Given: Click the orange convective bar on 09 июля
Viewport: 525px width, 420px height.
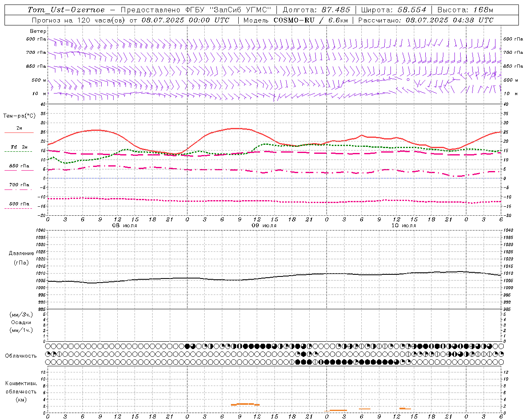Looking at the screenshot, I should 245,404.
